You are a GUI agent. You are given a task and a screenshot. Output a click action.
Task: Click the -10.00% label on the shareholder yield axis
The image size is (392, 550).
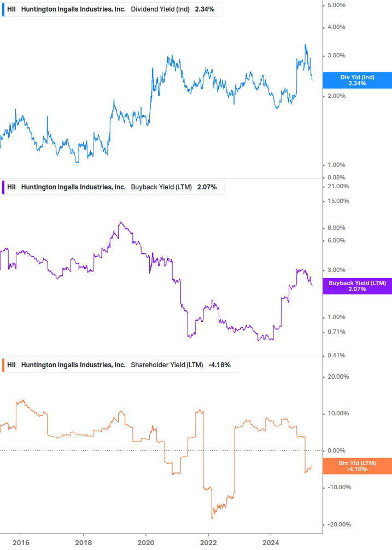click(x=339, y=487)
